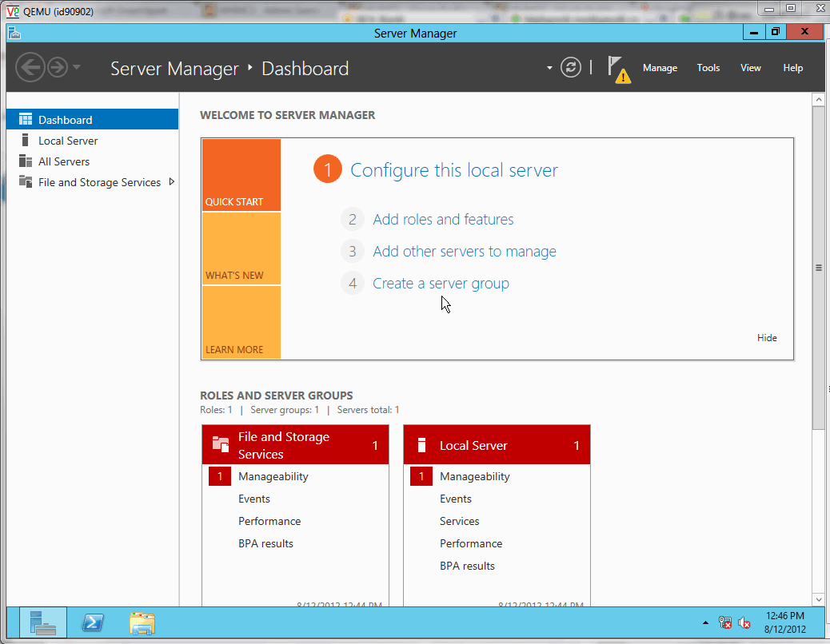Select the QUICK START tile
Viewport: 830px width, 644px height.
(x=241, y=175)
